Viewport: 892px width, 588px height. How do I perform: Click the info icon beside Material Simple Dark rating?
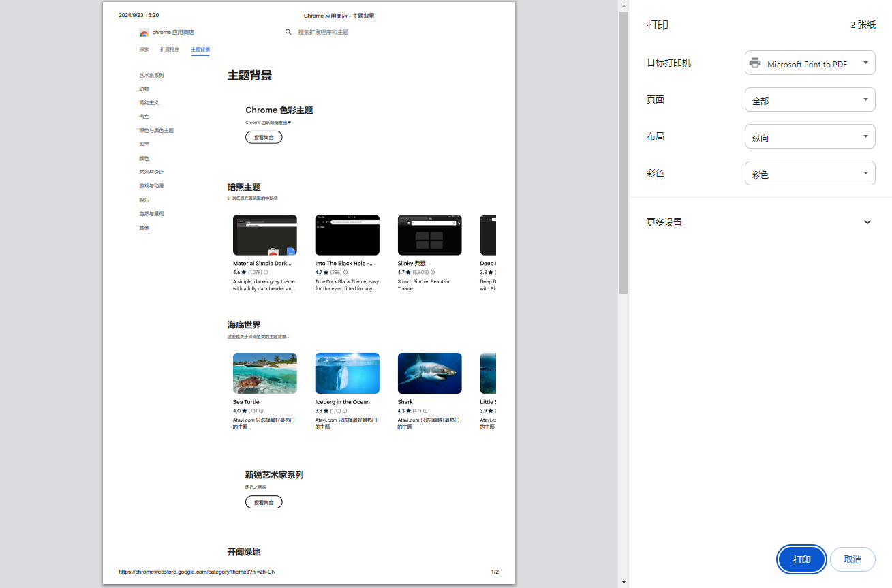[x=266, y=273]
